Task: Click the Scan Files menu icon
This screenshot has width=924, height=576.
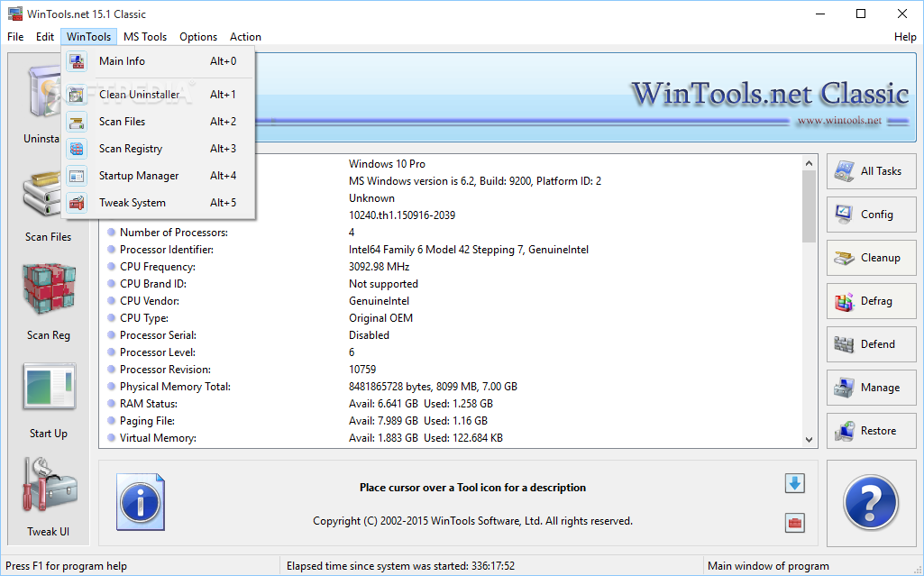Action: click(77, 122)
